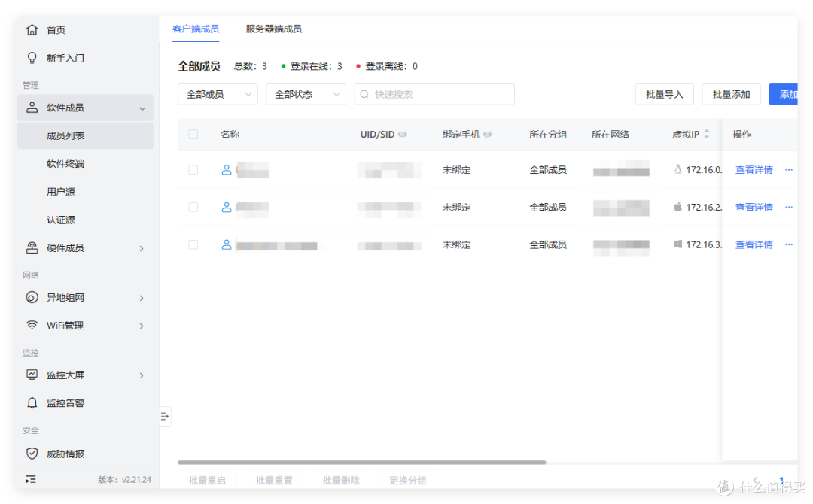Open 查看详情 for 172.16.2 row
The image size is (813, 504).
point(754,207)
